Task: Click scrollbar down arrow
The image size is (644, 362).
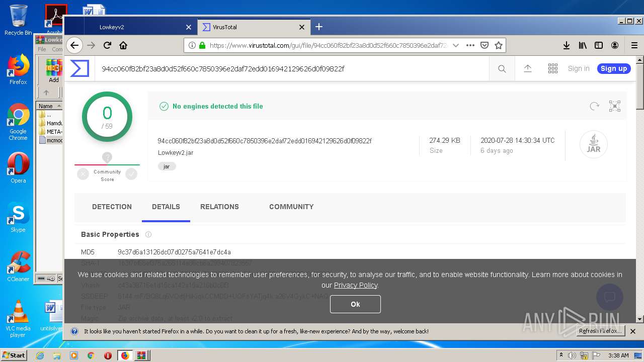Action: (640, 319)
